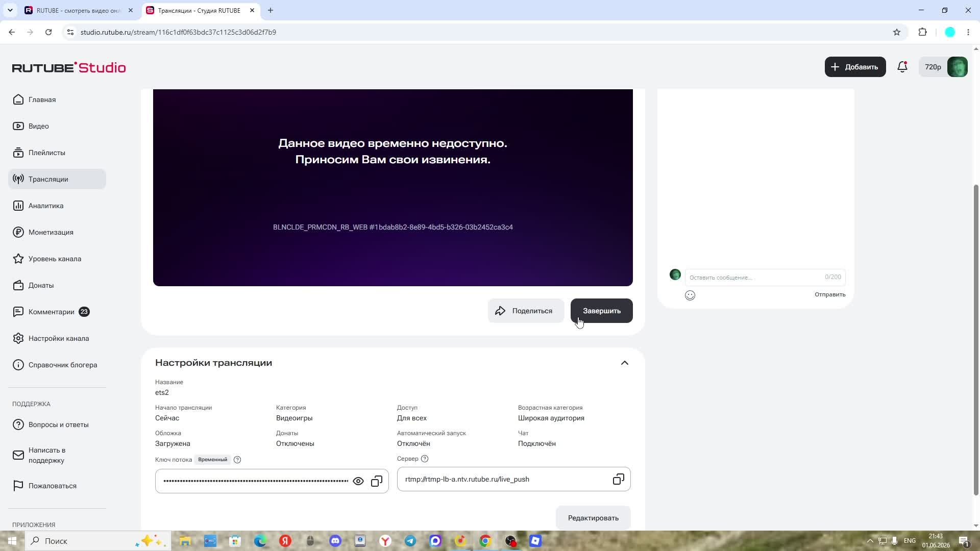Open Вопросы и ответы help link

tap(57, 424)
